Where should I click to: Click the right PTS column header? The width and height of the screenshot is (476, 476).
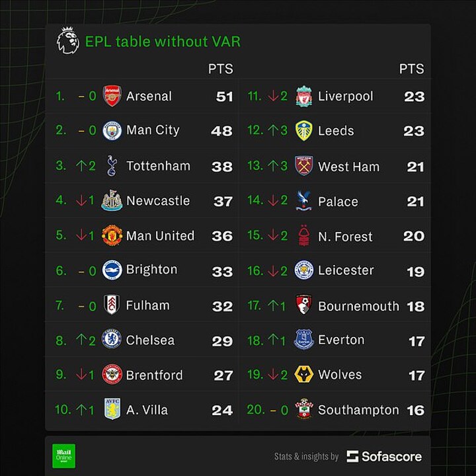411,69
